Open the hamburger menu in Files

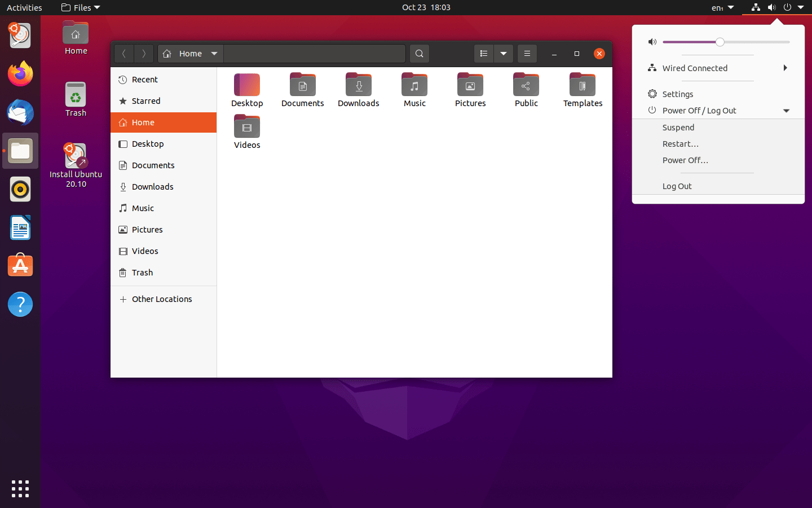point(527,54)
